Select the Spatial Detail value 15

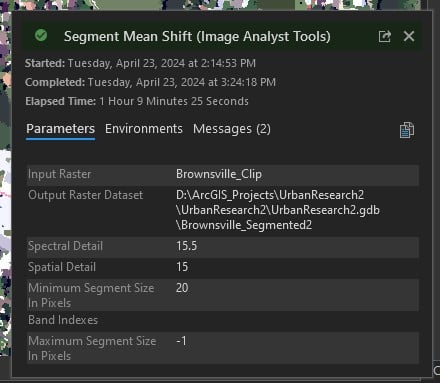click(x=182, y=267)
